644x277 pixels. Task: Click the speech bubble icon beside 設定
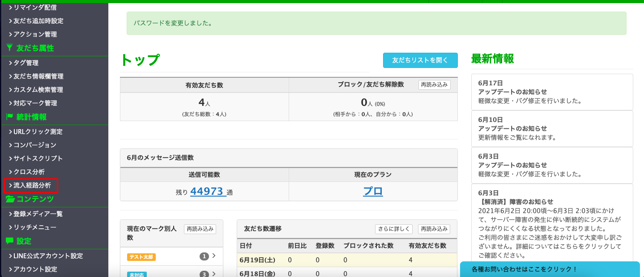pos(9,241)
